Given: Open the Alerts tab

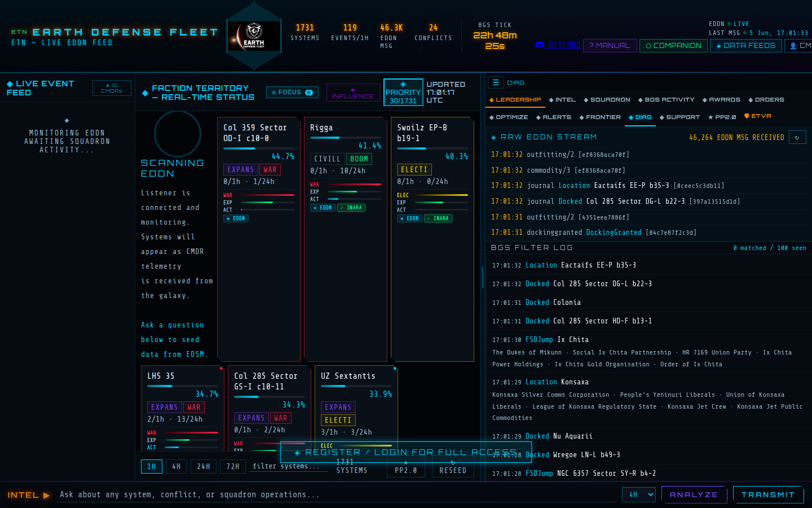Looking at the screenshot, I should [554, 117].
